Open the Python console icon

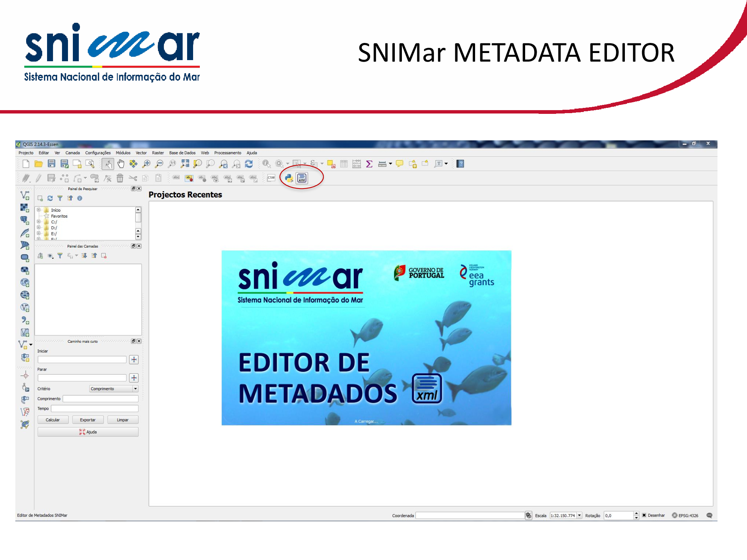pos(289,178)
